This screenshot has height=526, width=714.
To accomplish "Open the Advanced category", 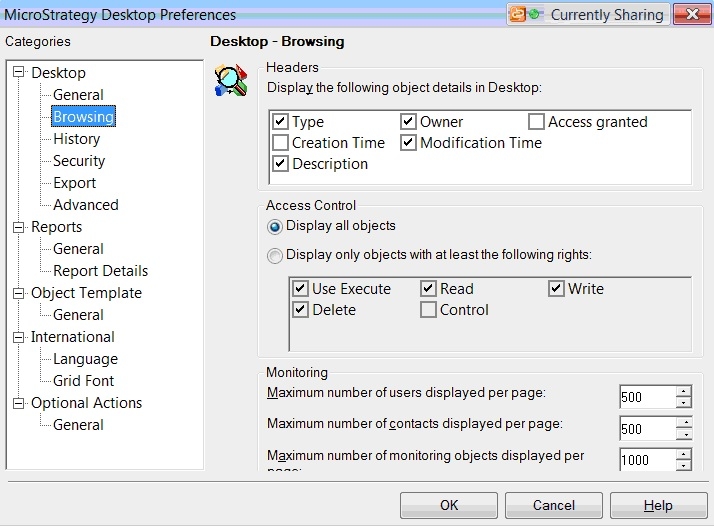I will tap(86, 205).
